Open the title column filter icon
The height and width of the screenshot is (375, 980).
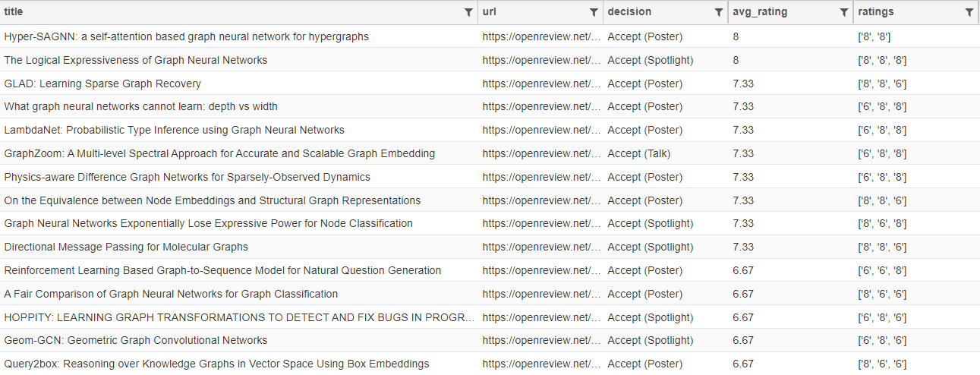coord(468,12)
